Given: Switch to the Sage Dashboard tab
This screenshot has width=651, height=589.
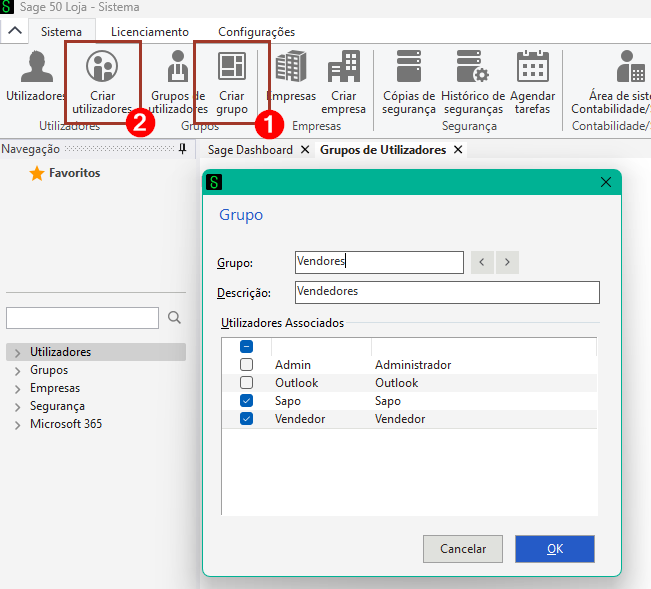Looking at the screenshot, I should point(250,150).
